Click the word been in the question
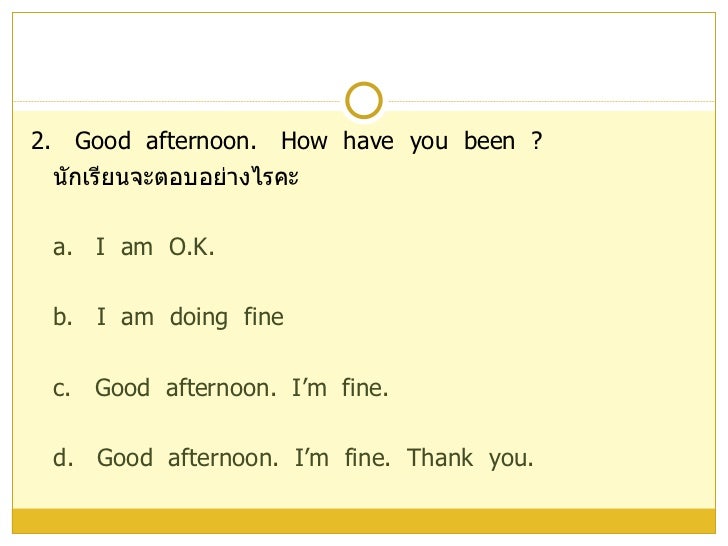 (x=490, y=141)
